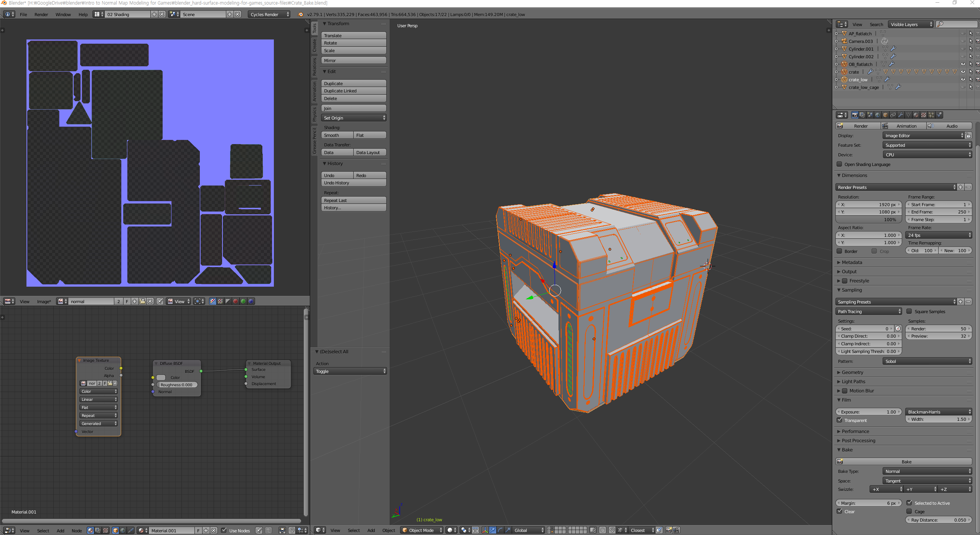Uncheck the Selected to Active checkbox
This screenshot has height=535, width=980.
click(909, 503)
